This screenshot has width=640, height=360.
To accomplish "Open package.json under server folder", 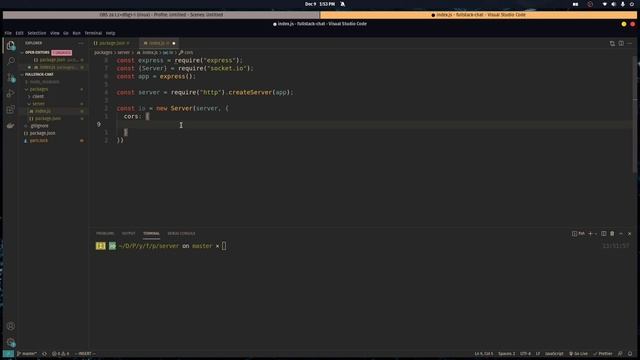I will (48, 118).
